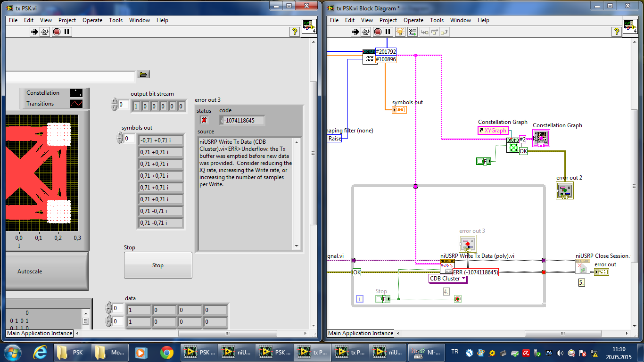Click the Step Over debugging icon
Viewport: 644px width, 362px height.
434,32
